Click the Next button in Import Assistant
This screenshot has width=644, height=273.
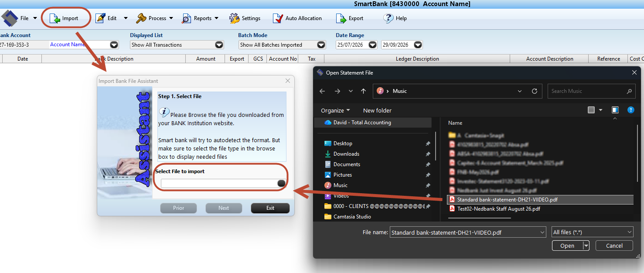pos(224,208)
